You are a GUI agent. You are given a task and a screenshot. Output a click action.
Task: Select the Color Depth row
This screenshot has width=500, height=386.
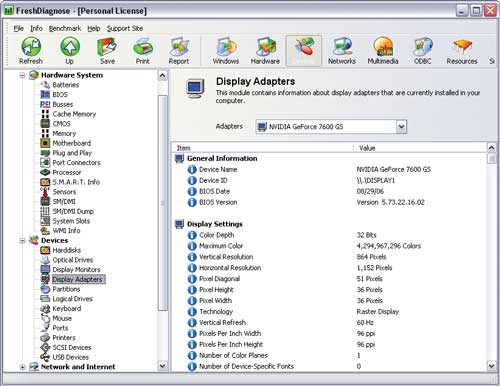point(329,235)
